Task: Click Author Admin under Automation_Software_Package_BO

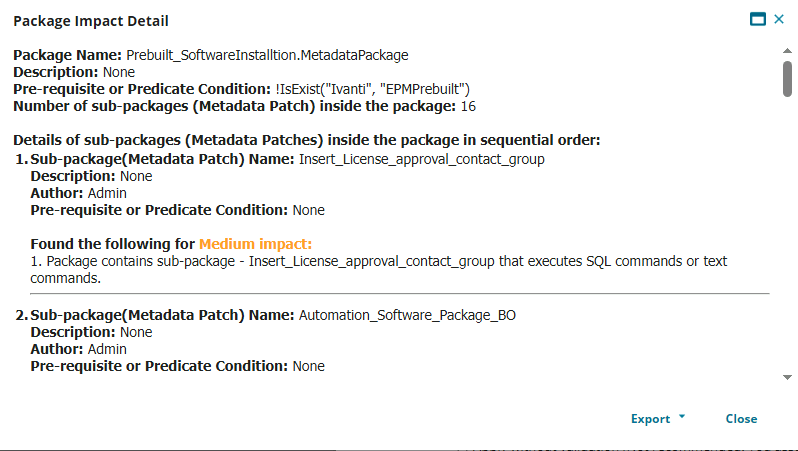Action: [x=78, y=349]
